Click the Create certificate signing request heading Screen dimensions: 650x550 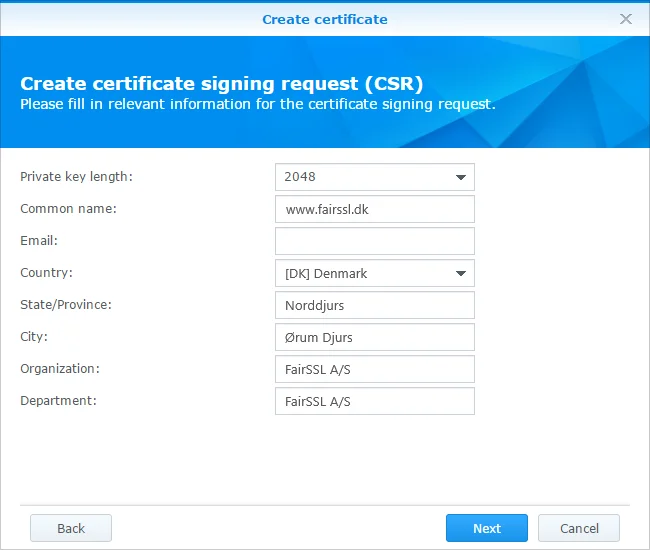(222, 83)
